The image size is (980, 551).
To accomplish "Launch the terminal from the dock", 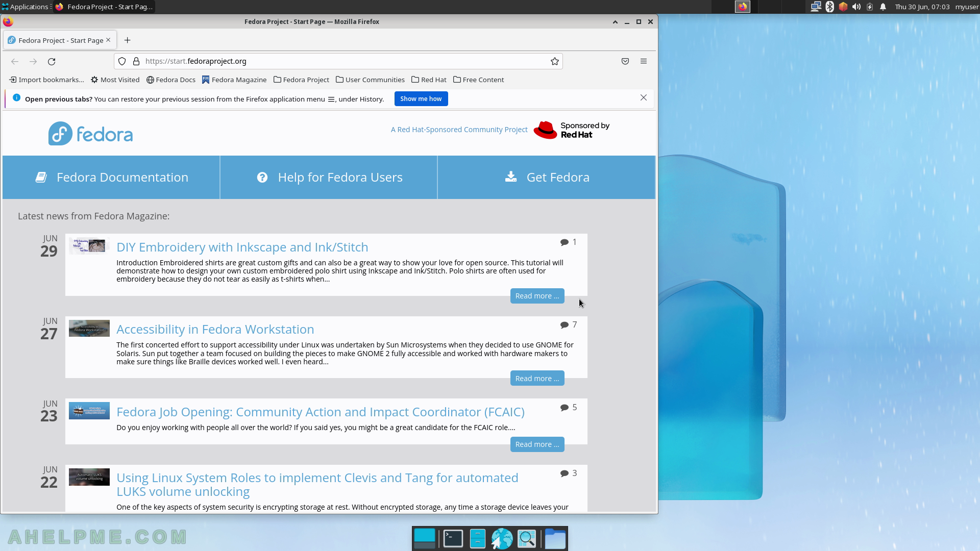I will (x=453, y=539).
